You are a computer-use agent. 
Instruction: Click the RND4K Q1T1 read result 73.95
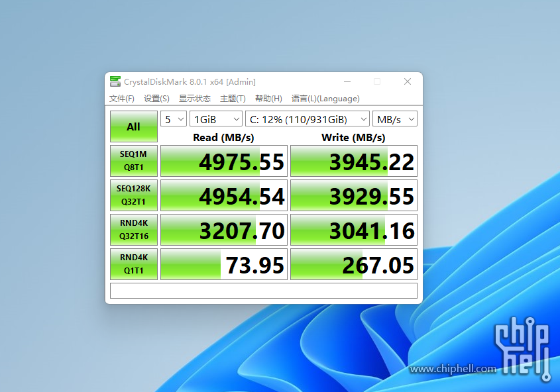click(x=224, y=264)
